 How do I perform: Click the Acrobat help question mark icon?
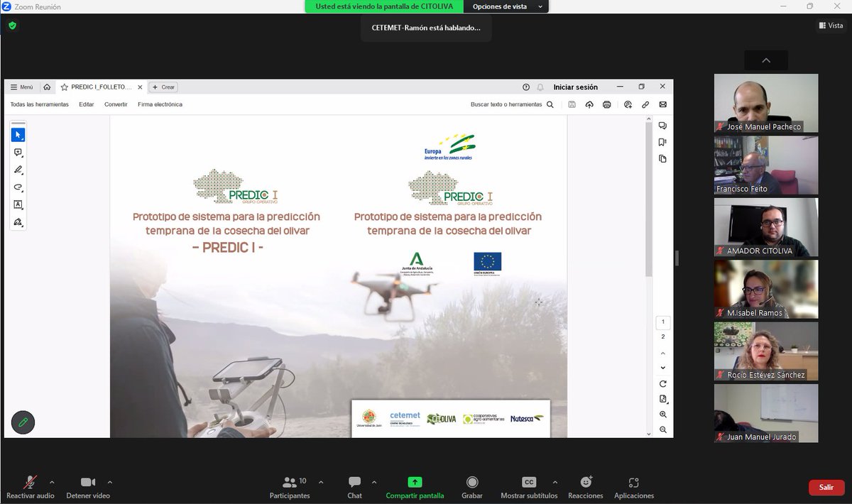526,87
